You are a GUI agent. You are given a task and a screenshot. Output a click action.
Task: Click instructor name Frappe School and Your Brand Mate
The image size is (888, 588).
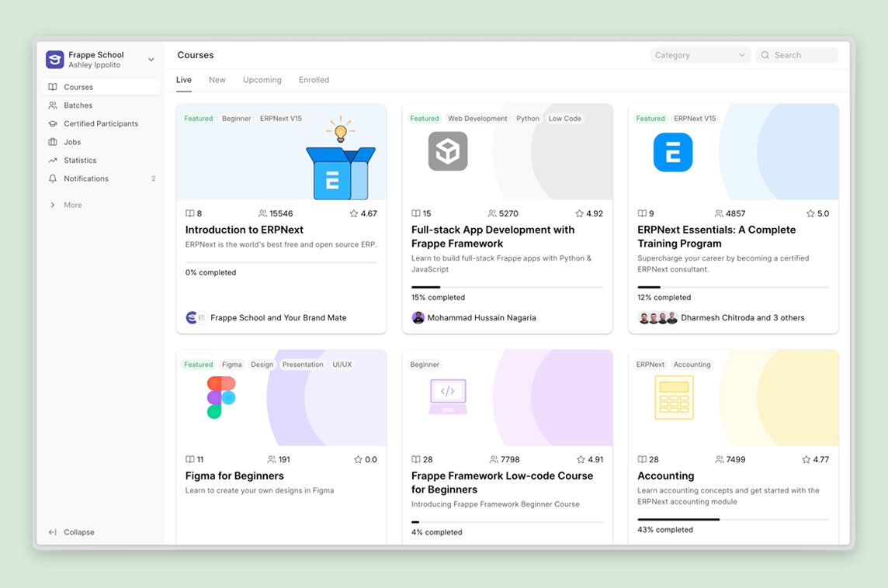point(279,317)
